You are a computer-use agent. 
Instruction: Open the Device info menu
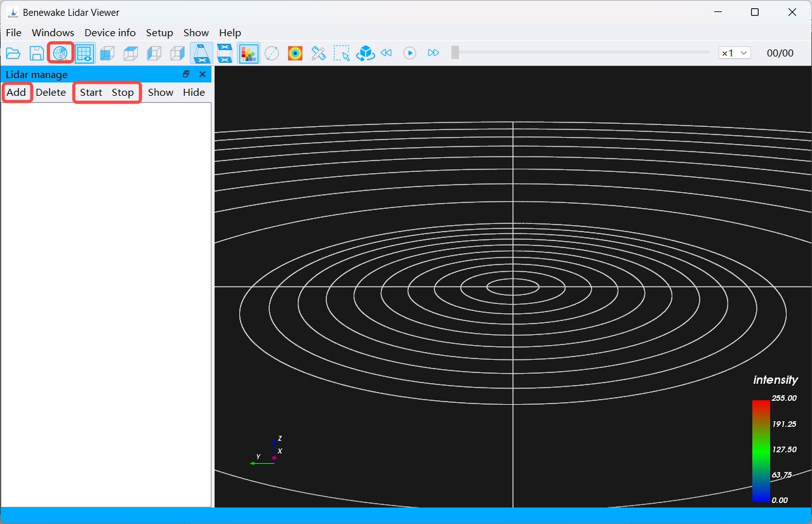110,32
